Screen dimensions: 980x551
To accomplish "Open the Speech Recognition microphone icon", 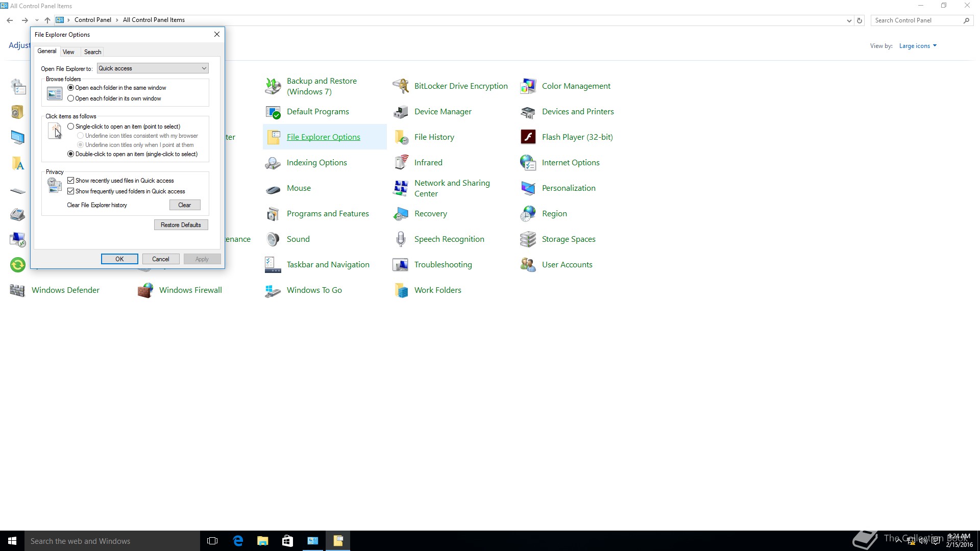I will pos(401,239).
